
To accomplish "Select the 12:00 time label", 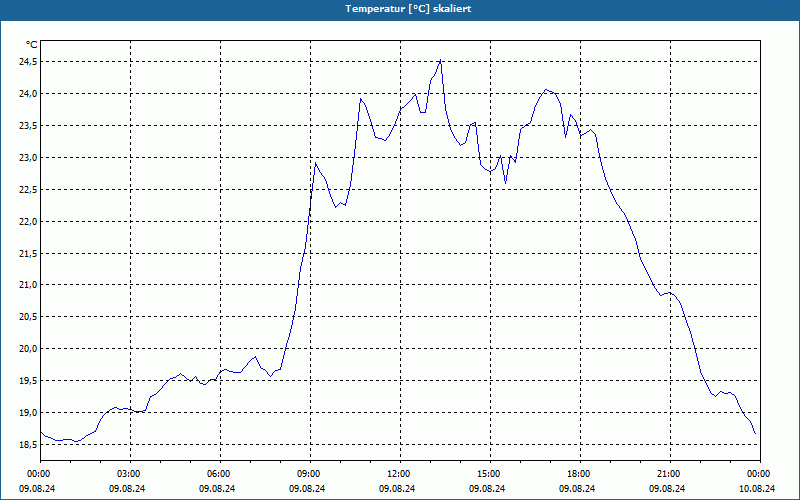I will pyautogui.click(x=401, y=474).
